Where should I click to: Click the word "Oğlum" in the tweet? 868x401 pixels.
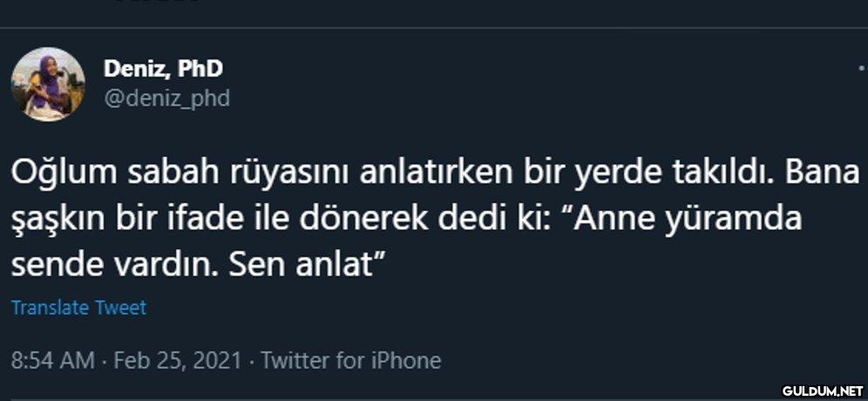[64, 173]
